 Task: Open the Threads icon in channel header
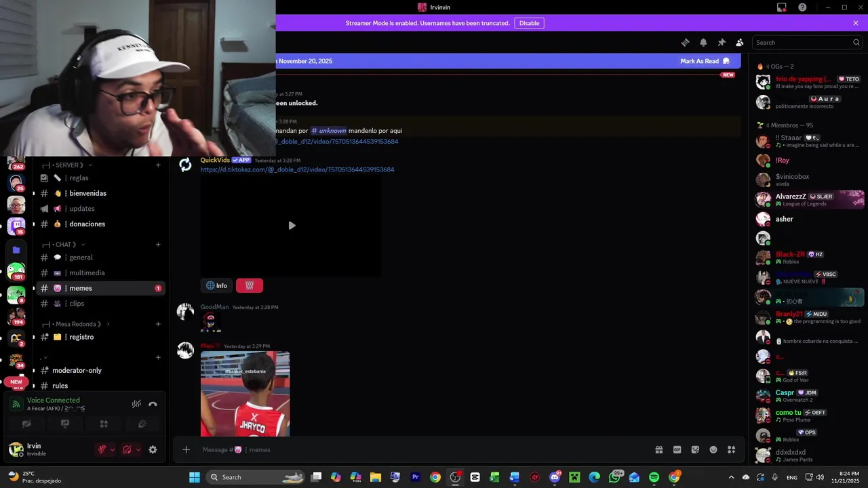(685, 42)
